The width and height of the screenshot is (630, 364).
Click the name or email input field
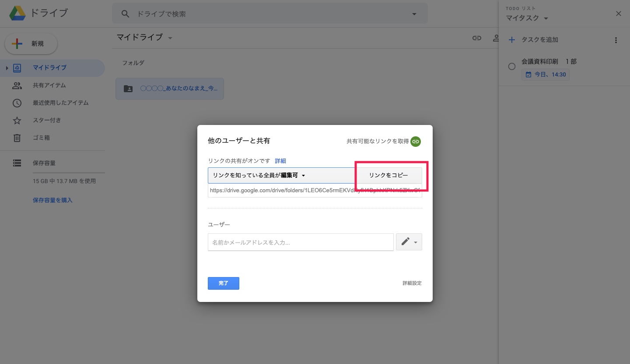click(x=301, y=242)
